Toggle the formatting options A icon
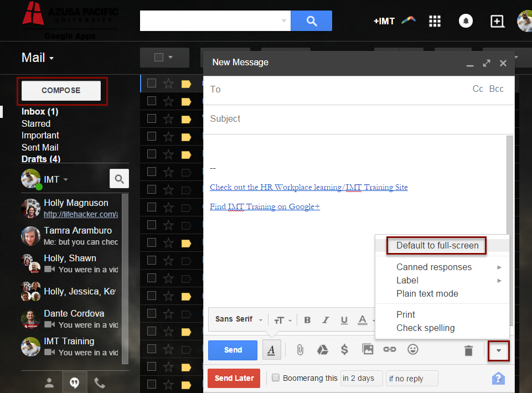The image size is (532, 393). pos(271,350)
